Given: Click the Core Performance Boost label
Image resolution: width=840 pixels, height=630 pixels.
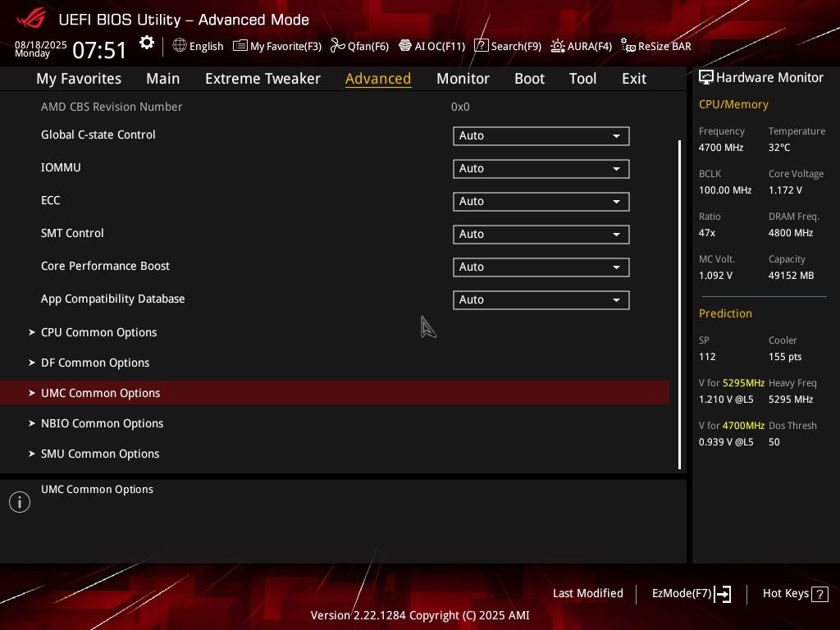Looking at the screenshot, I should [105, 267].
